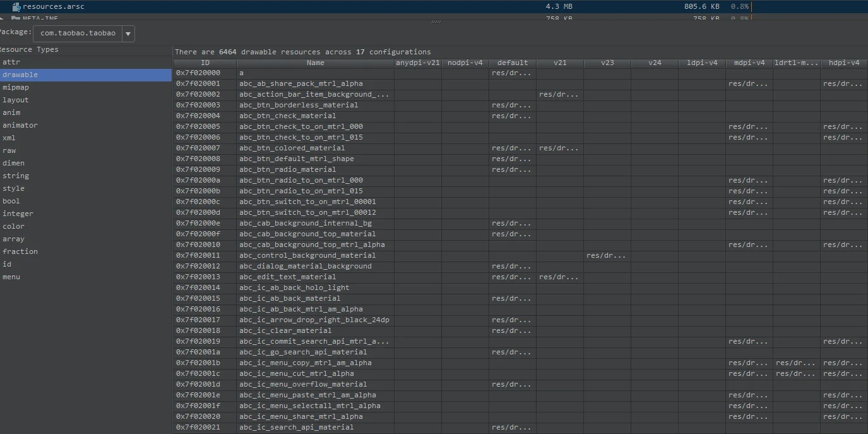868x434 pixels.
Task: Select the resources.arsc file row
Action: tap(434, 6)
